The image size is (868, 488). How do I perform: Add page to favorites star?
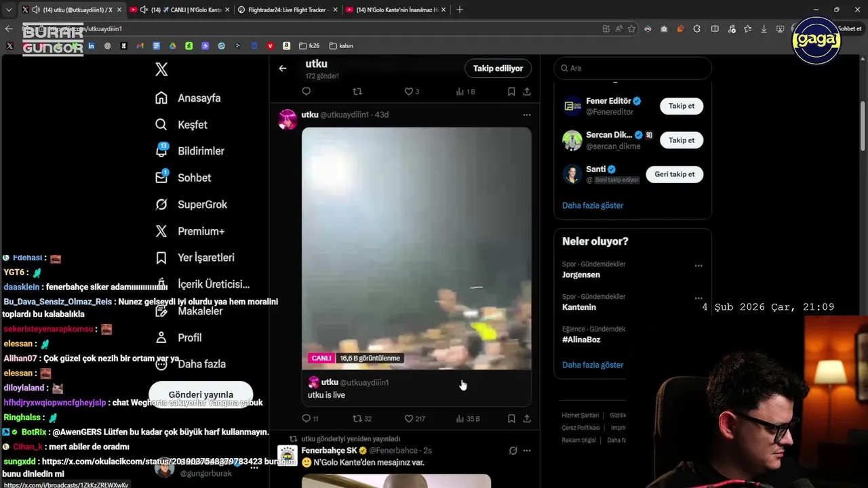631,28
